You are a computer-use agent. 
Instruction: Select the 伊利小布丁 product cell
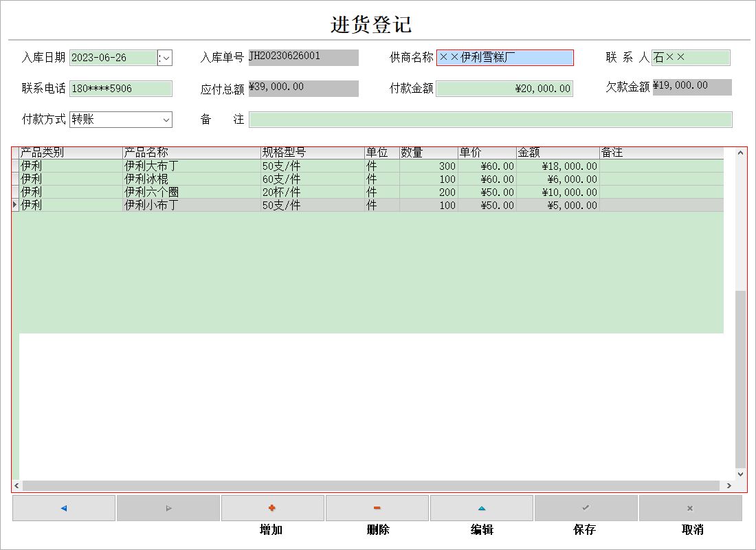192,205
